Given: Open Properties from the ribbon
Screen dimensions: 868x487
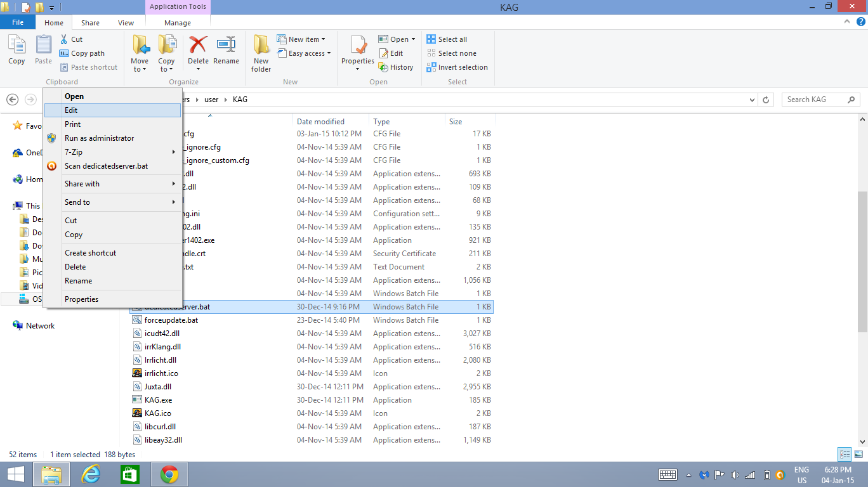Looking at the screenshot, I should pyautogui.click(x=358, y=48).
